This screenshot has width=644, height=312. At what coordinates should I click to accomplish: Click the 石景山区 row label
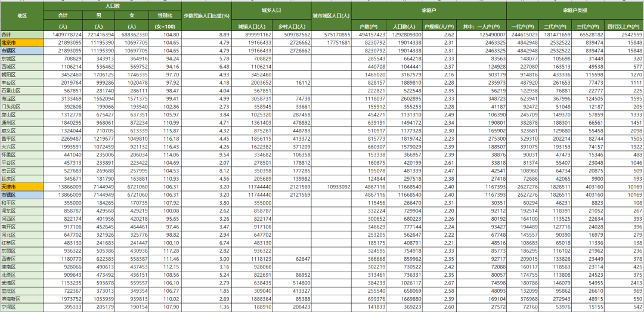tap(21, 91)
